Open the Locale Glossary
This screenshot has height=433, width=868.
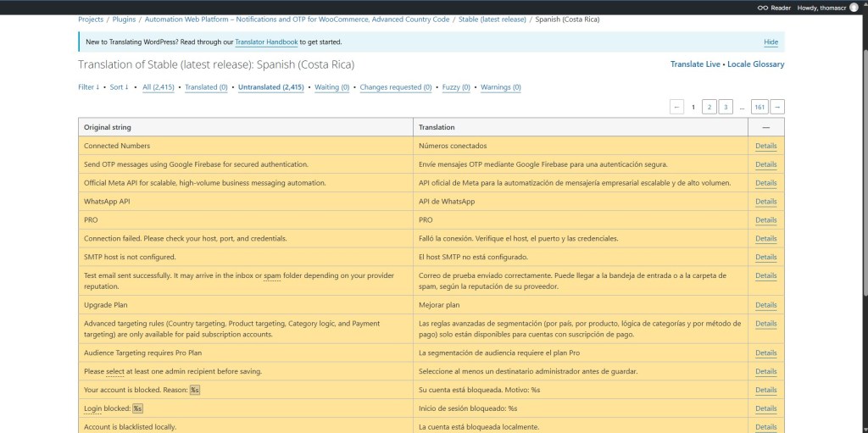755,64
